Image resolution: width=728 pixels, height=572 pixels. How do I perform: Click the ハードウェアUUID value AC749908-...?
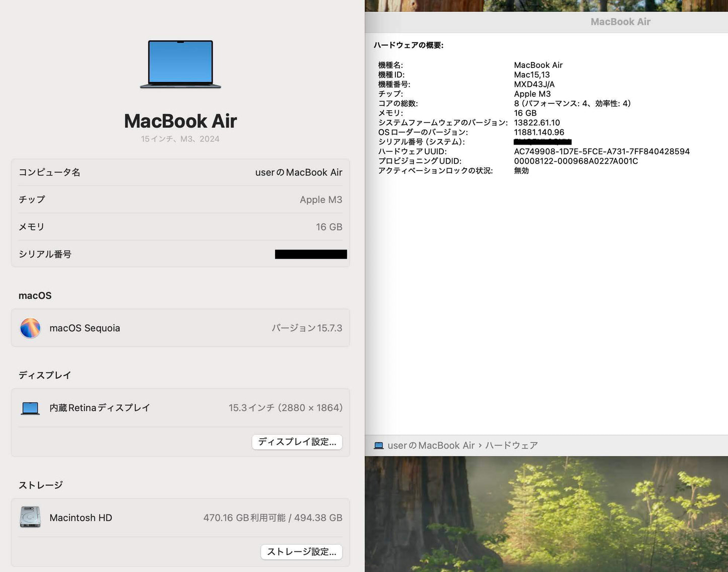coord(602,151)
